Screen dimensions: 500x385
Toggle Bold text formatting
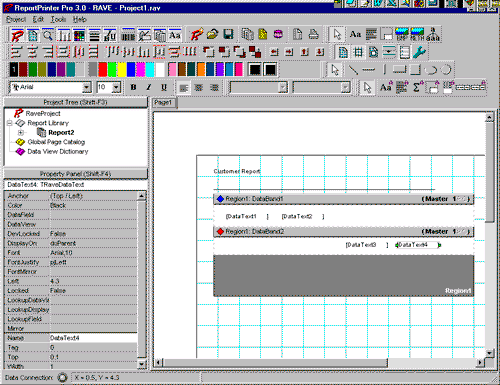[x=133, y=87]
